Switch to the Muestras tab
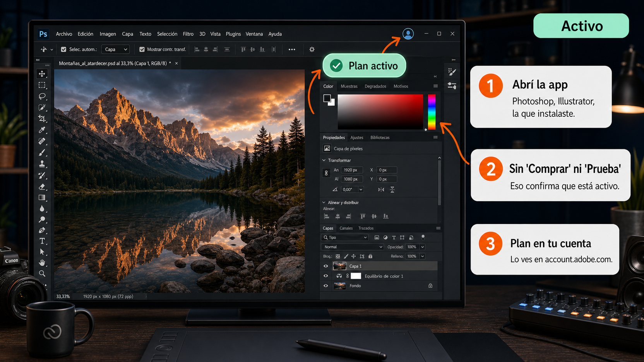 (x=349, y=86)
